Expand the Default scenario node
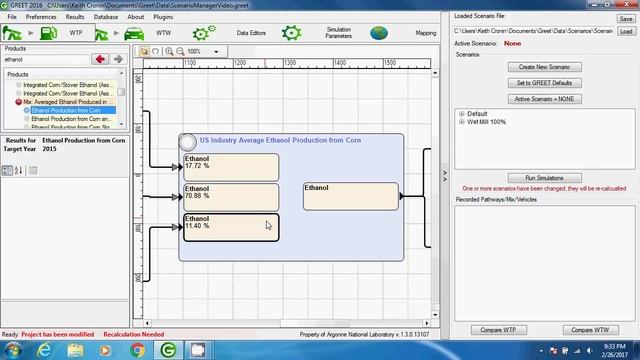This screenshot has width=640, height=360. point(462,114)
